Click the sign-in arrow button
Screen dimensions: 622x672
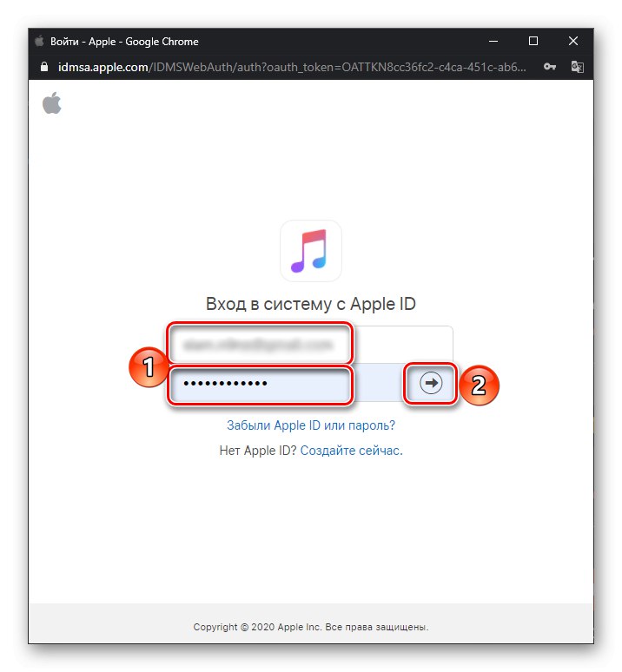(431, 383)
